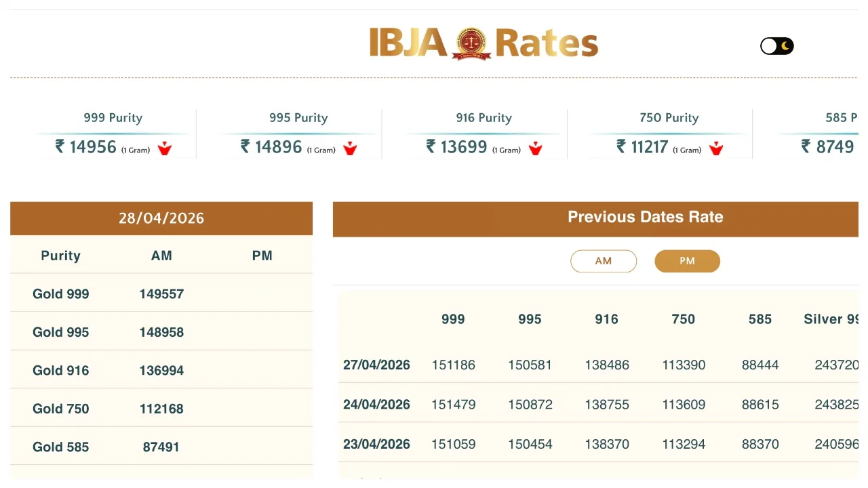This screenshot has width=868, height=488.
Task: Click the 750 column header
Action: coord(684,319)
